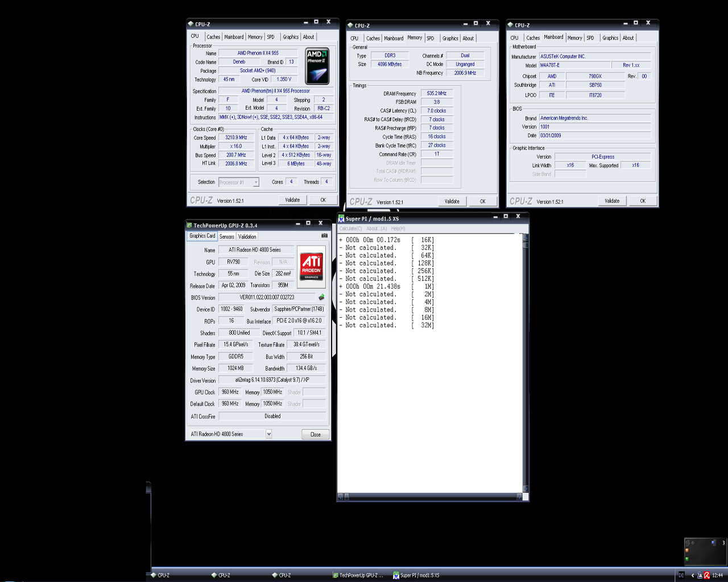728x582 pixels.
Task: Open the Processor #1 selection dropdown
Action: point(256,182)
